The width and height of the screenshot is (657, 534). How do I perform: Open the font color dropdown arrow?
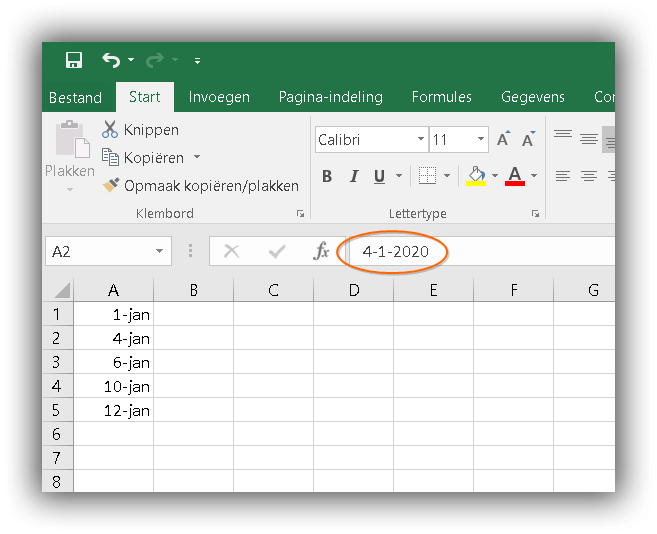tap(534, 176)
